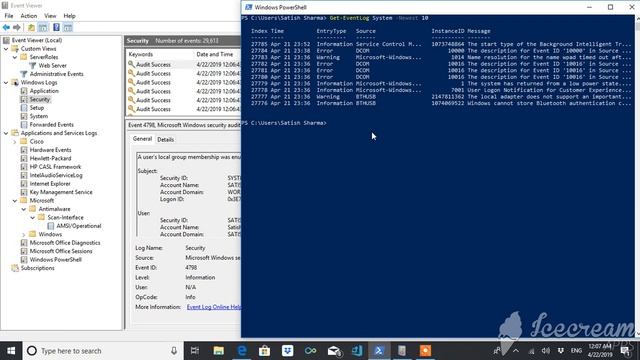This screenshot has height=360, width=640.
Task: Open the Web Server custom view
Action: tap(52, 65)
